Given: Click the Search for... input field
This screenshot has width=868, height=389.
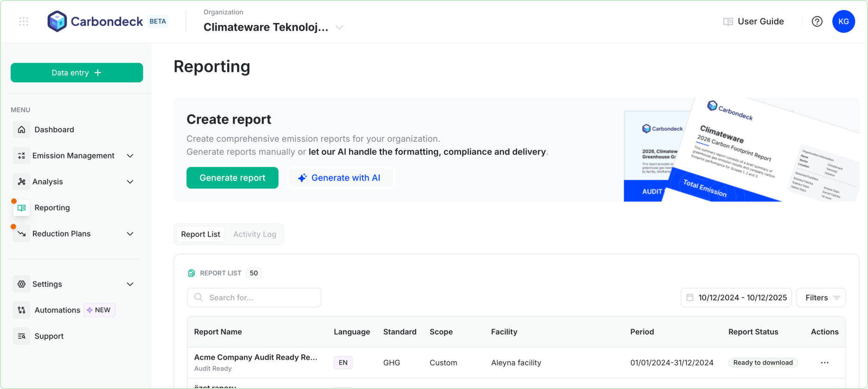Looking at the screenshot, I should pos(254,298).
